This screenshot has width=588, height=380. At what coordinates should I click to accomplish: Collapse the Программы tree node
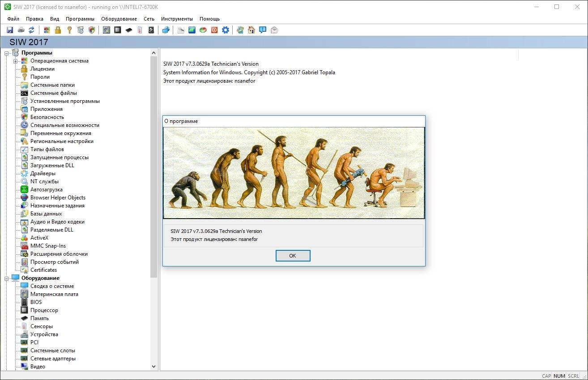(7, 53)
